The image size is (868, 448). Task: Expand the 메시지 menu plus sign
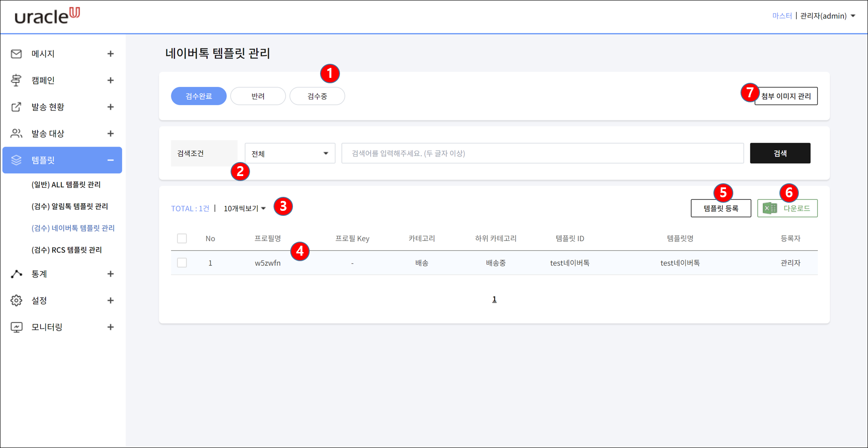pyautogui.click(x=110, y=54)
